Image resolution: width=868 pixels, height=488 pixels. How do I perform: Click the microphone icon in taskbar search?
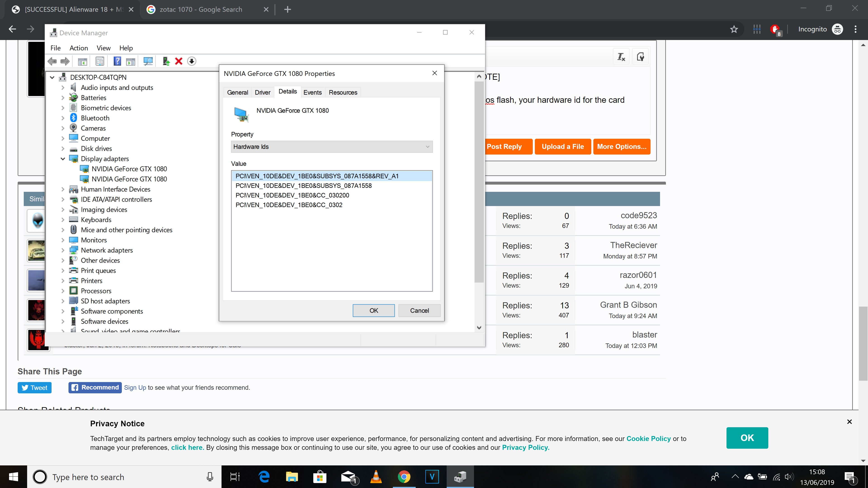210,477
